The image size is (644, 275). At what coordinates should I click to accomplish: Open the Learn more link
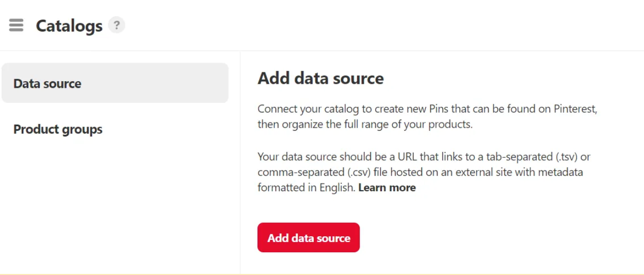(387, 188)
